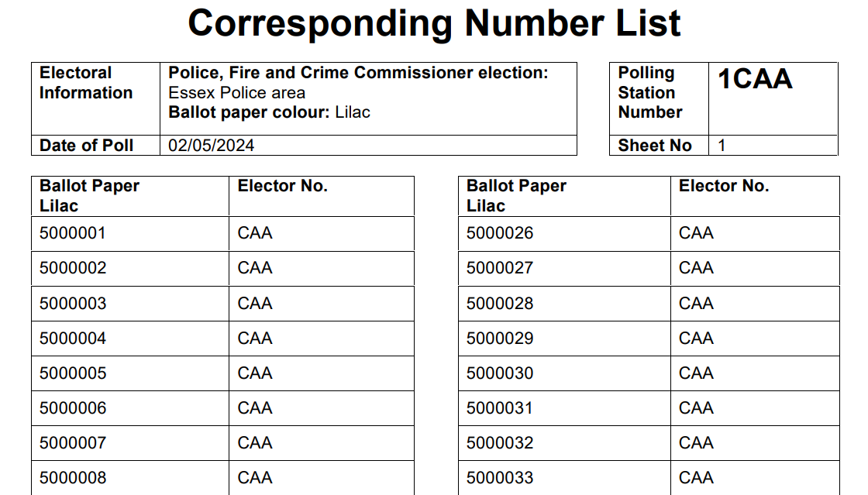Select ballot paper number 5000004 cell
The height and width of the screenshot is (495, 868).
click(x=73, y=339)
